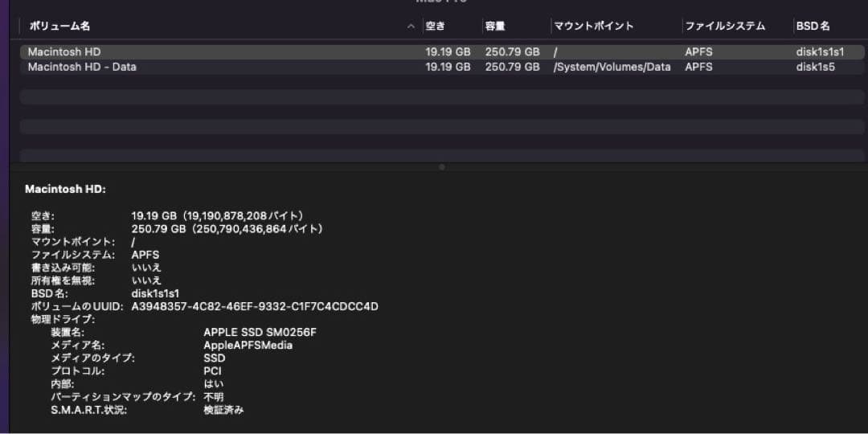Click the 所有権を無視: label

[63, 280]
